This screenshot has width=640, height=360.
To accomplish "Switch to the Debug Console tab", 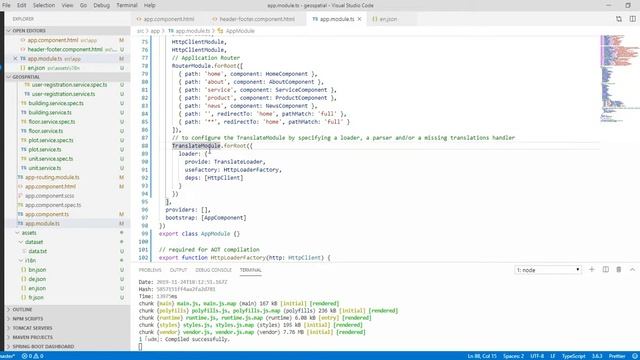I will (x=213, y=270).
